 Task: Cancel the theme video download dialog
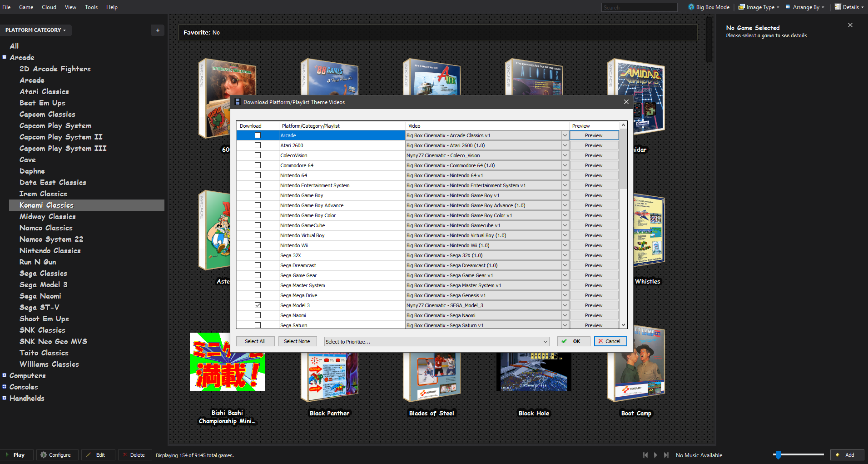(610, 341)
